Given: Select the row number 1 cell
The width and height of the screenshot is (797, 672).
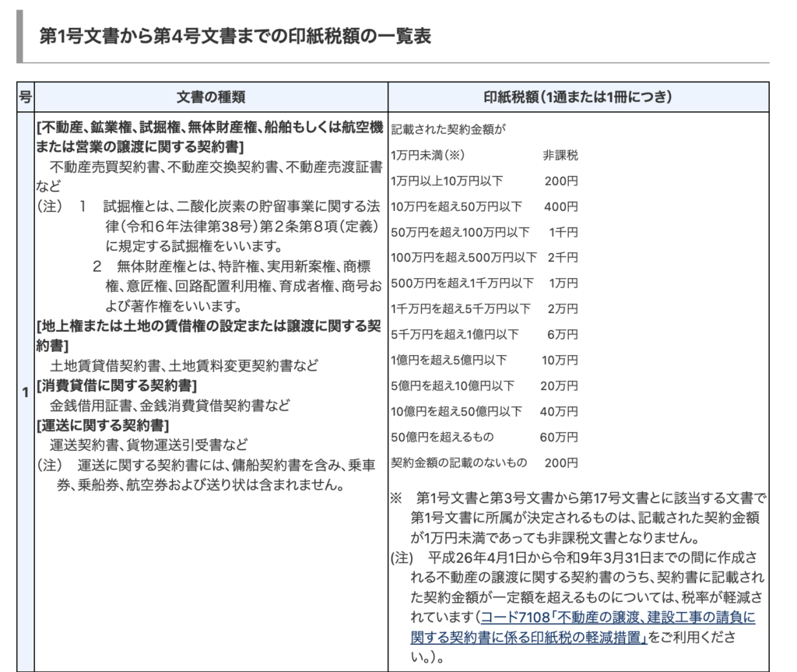Looking at the screenshot, I should point(25,392).
